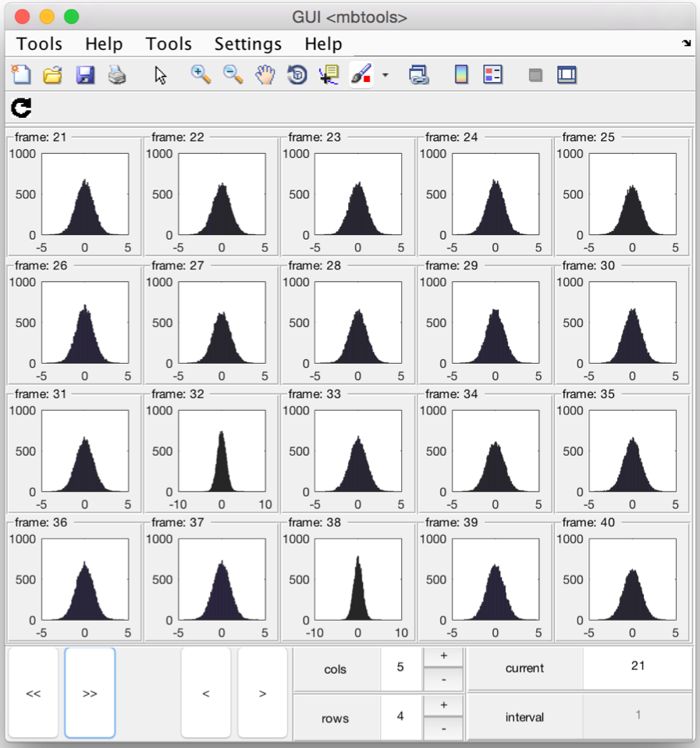Insert a Legend using the toolbar icon
This screenshot has height=748, width=700.
(x=492, y=75)
